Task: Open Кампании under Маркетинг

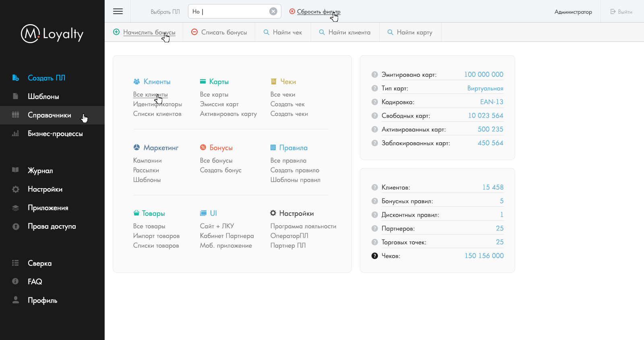Action: pos(147,160)
